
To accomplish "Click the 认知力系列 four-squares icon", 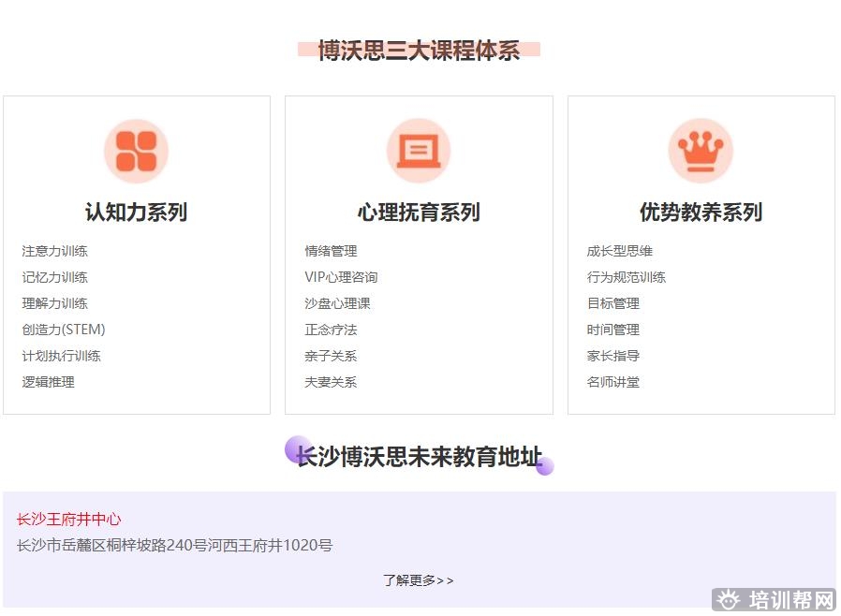I will 136,151.
